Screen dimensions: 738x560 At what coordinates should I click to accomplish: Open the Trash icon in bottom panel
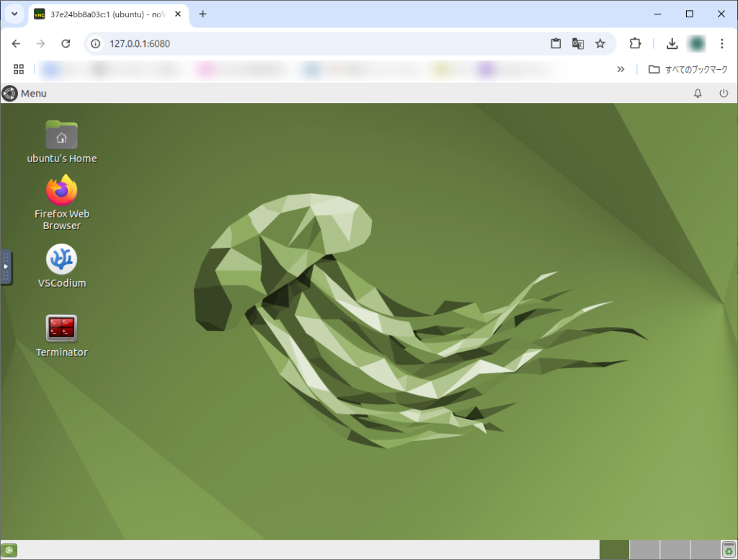[x=729, y=550]
